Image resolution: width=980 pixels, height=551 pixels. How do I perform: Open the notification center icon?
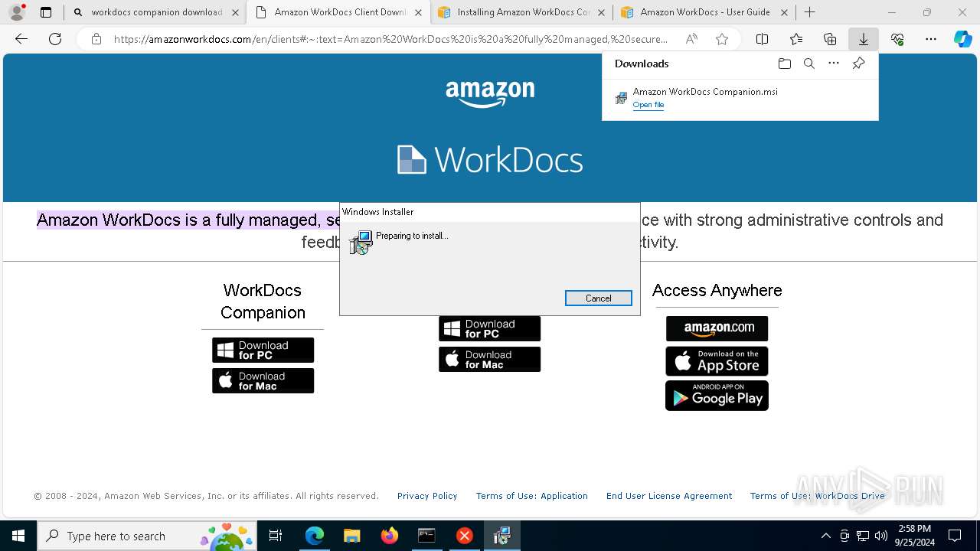click(x=955, y=536)
